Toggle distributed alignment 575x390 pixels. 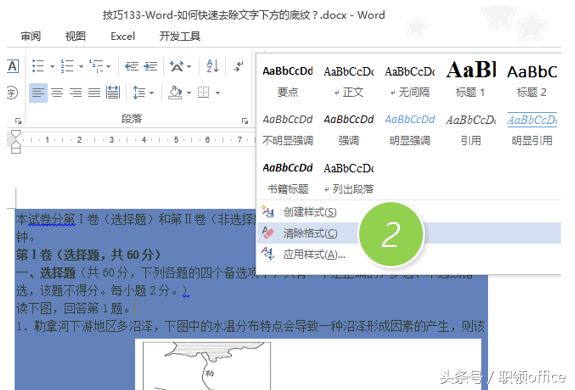coord(113,92)
